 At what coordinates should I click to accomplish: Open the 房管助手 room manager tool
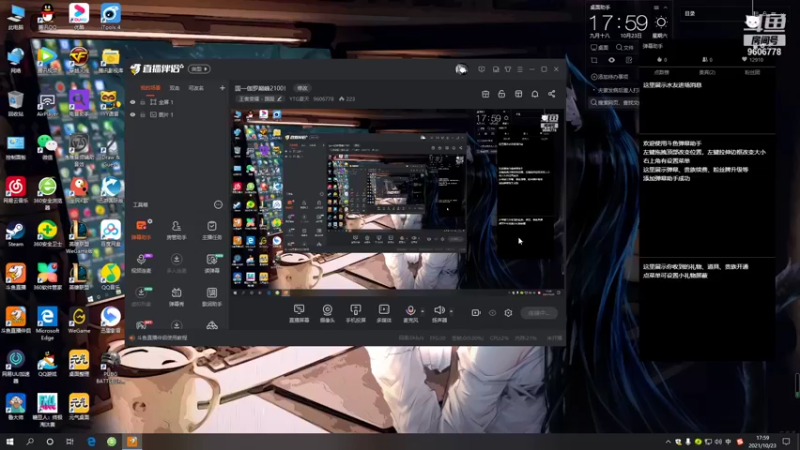click(x=176, y=229)
